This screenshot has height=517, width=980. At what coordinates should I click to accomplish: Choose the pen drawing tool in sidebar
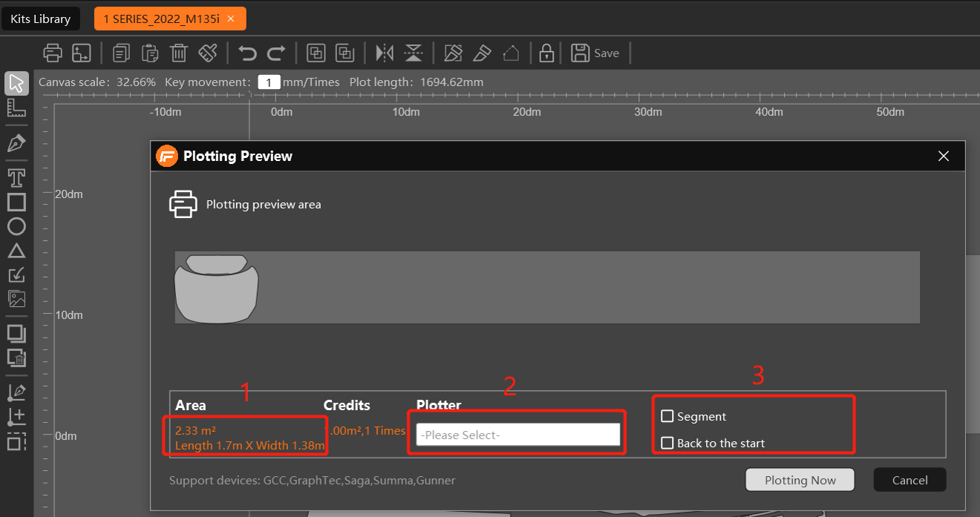pos(16,143)
